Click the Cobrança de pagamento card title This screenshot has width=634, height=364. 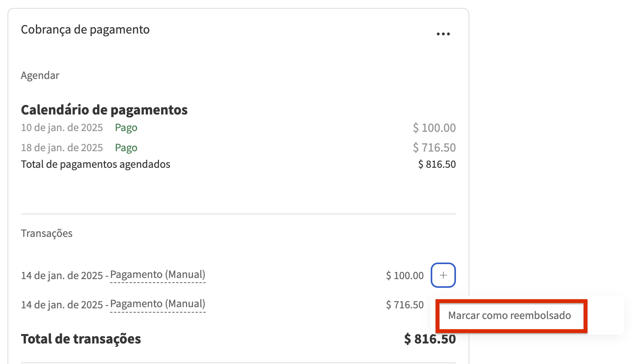pos(85,30)
